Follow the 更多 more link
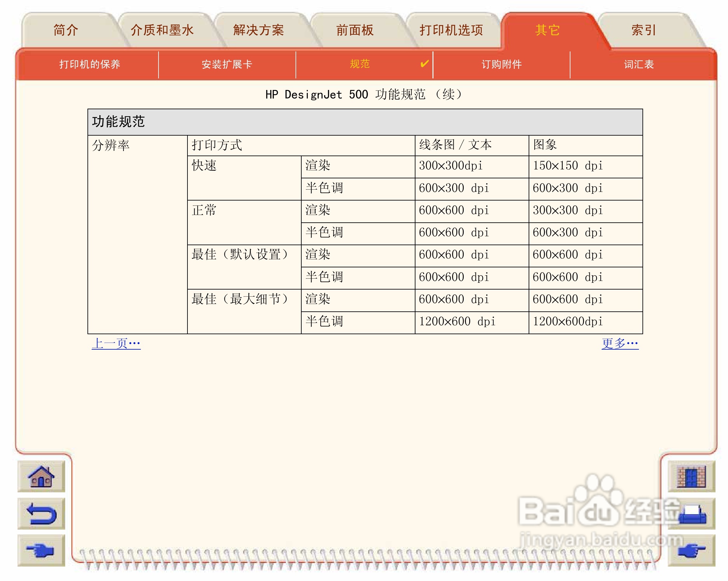 point(620,344)
